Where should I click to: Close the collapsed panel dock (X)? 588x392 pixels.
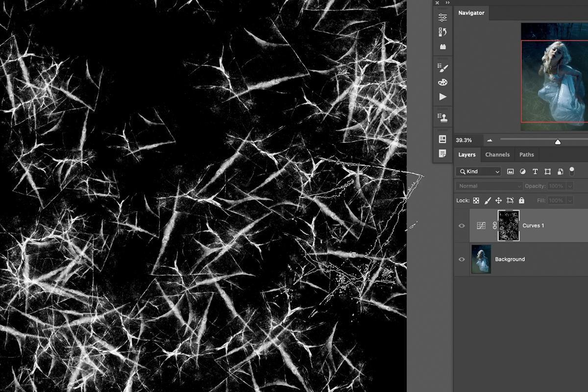(x=437, y=2)
